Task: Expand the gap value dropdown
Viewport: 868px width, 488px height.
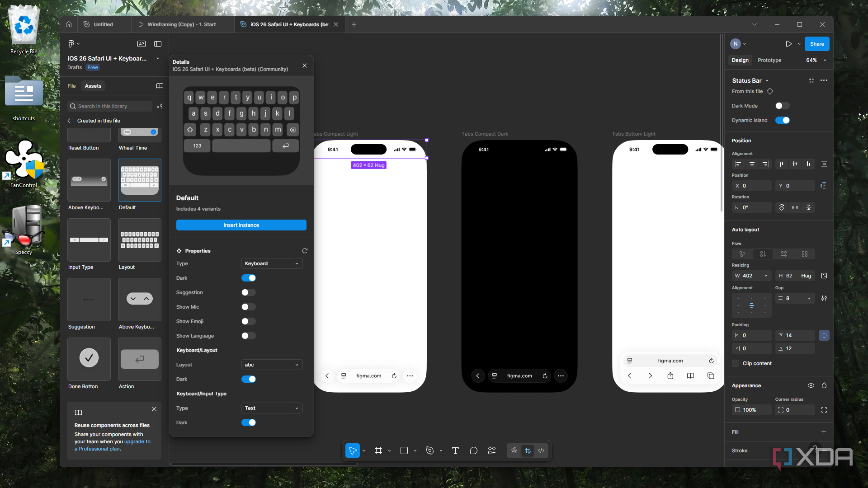Action: click(x=809, y=298)
